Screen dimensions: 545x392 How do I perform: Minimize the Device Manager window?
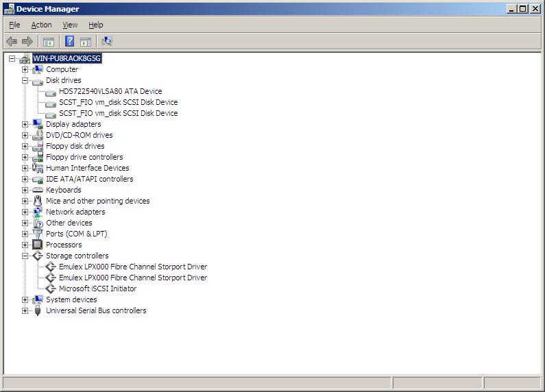point(511,9)
